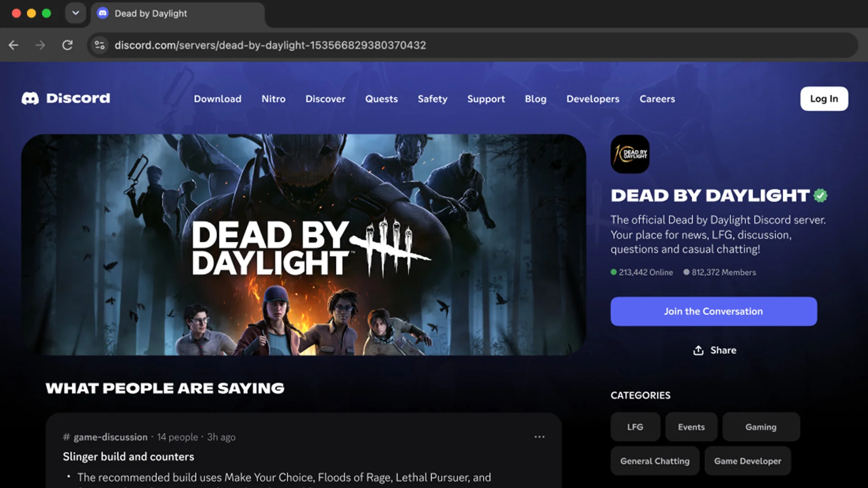Open the Download nav item
The height and width of the screenshot is (488, 868).
click(x=217, y=99)
